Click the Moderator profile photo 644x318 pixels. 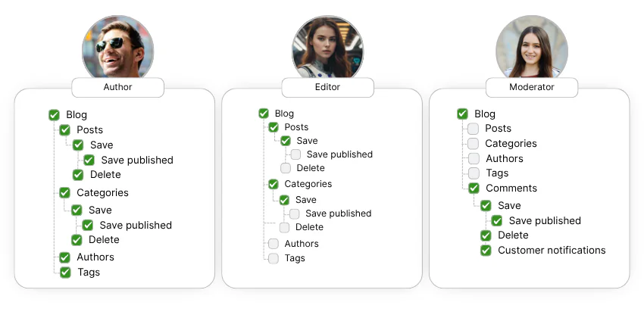click(531, 45)
